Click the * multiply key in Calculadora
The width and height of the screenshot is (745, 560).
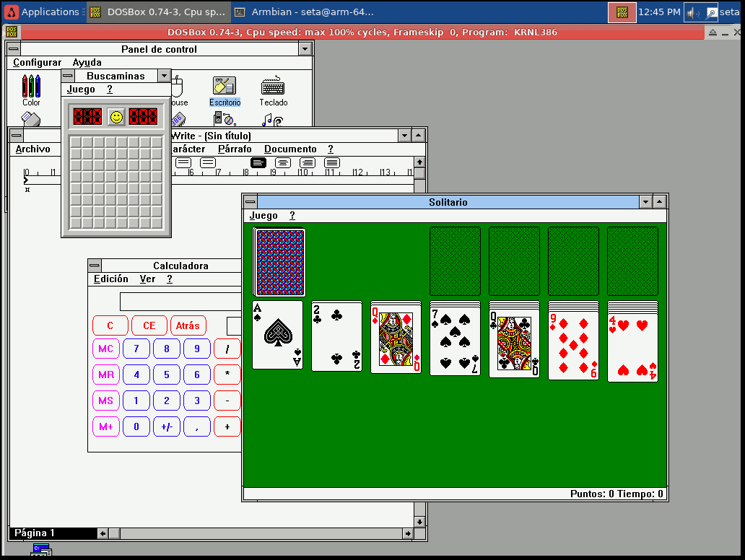tap(227, 375)
